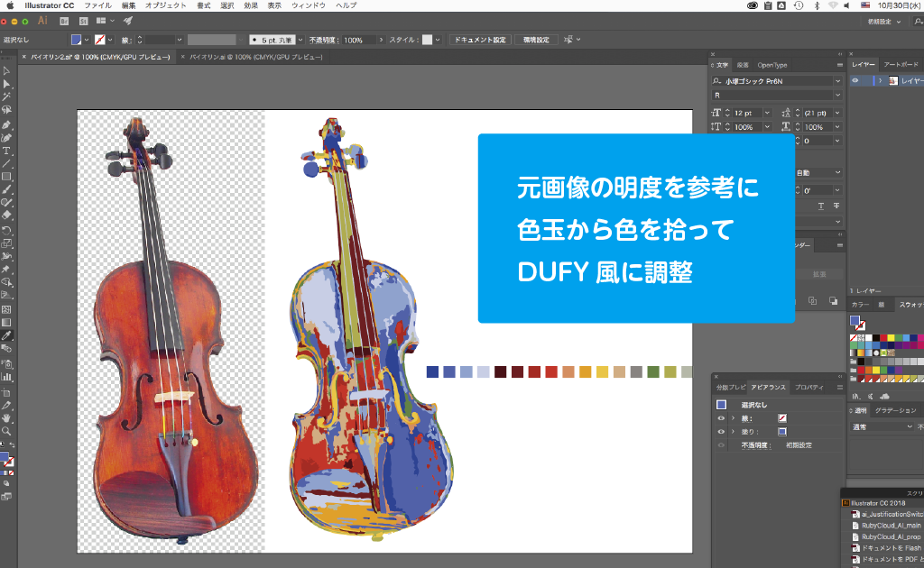Expand the 塗り fill attribute row
The image size is (924, 568).
point(733,432)
